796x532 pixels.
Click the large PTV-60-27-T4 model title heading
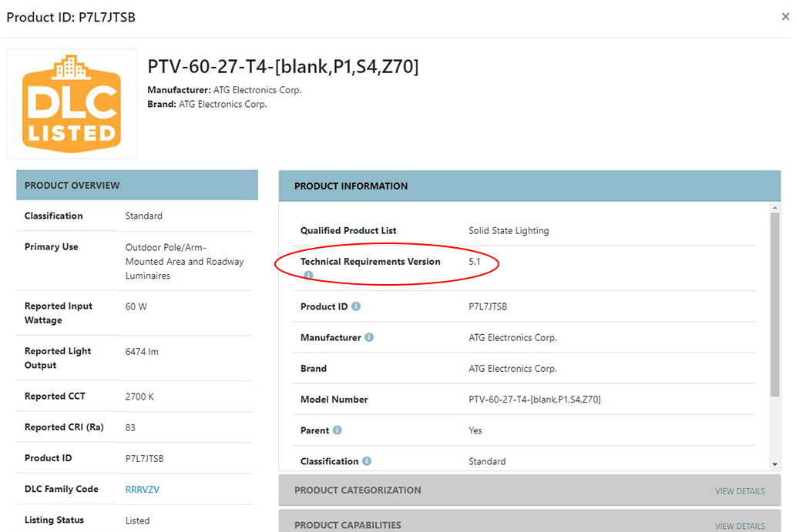click(283, 67)
